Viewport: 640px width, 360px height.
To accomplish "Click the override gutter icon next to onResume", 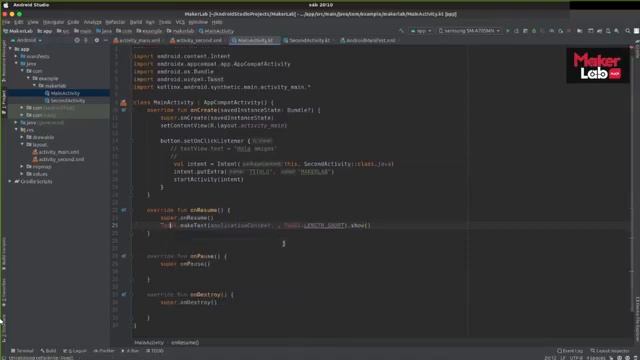I will (x=124, y=210).
